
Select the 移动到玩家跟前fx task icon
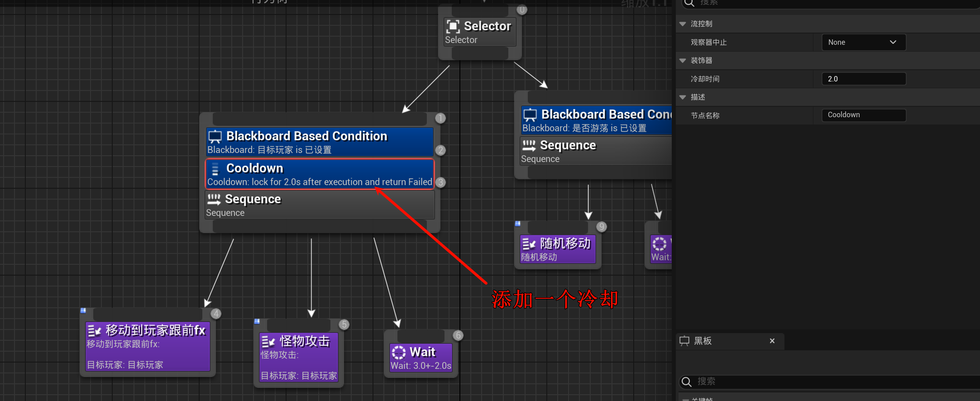(x=94, y=331)
